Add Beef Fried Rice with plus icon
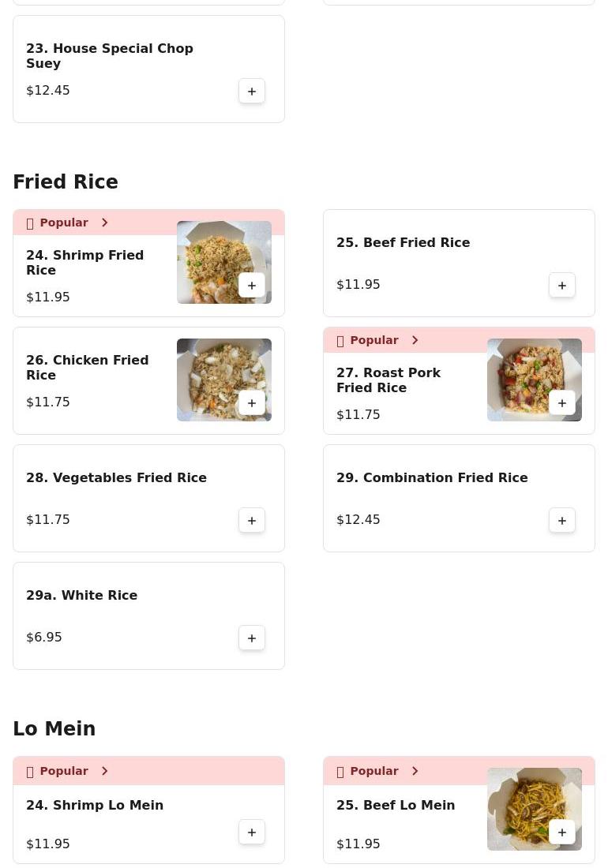The image size is (608, 868). click(561, 285)
